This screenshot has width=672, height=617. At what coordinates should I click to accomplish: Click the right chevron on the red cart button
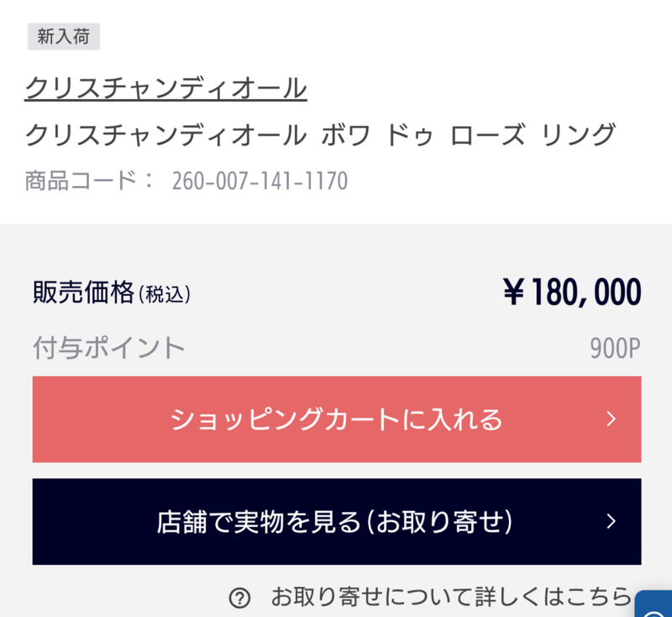click(x=611, y=419)
